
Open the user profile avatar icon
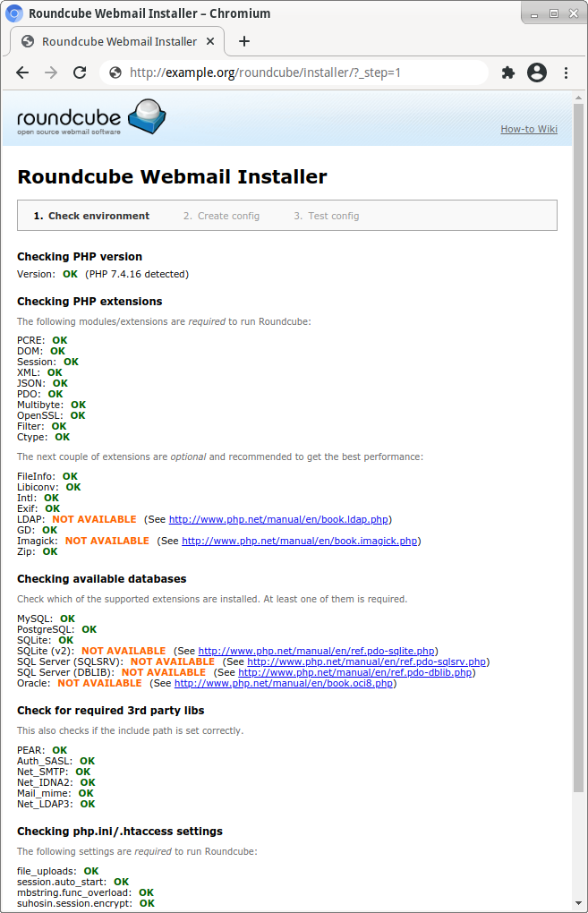click(x=537, y=73)
